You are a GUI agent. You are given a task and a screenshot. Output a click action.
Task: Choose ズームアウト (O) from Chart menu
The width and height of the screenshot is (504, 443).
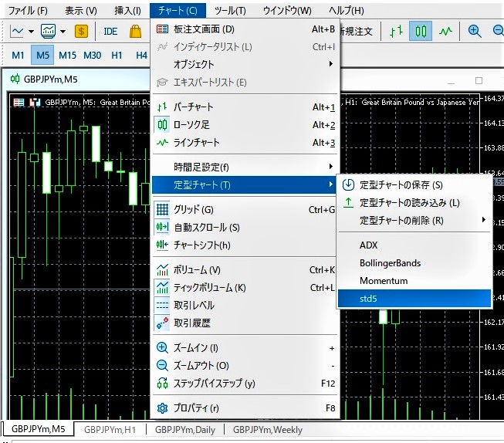click(x=201, y=366)
